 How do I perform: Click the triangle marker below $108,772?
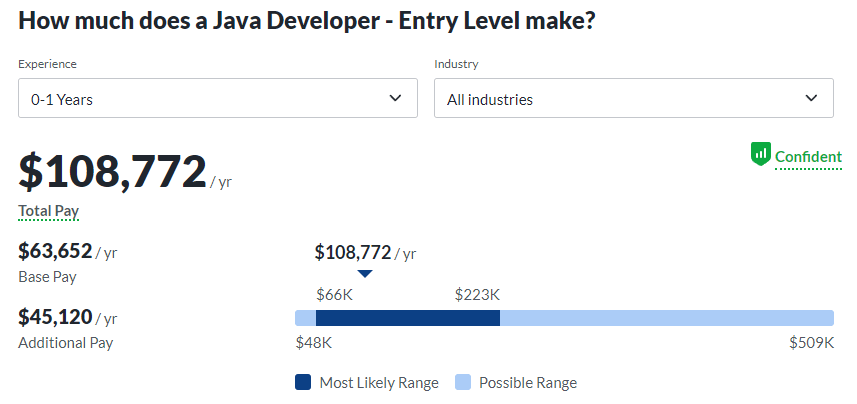tap(365, 273)
